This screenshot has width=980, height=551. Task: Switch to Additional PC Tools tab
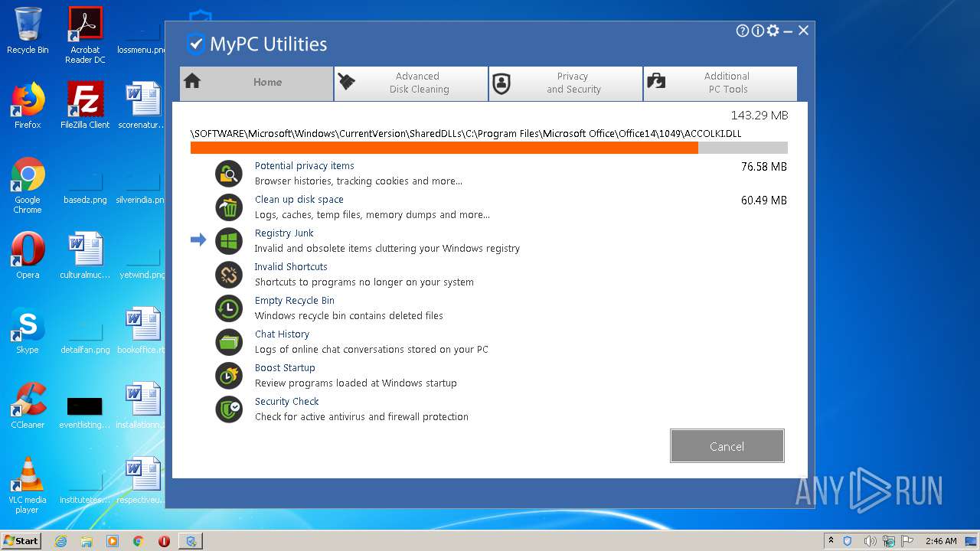click(720, 83)
